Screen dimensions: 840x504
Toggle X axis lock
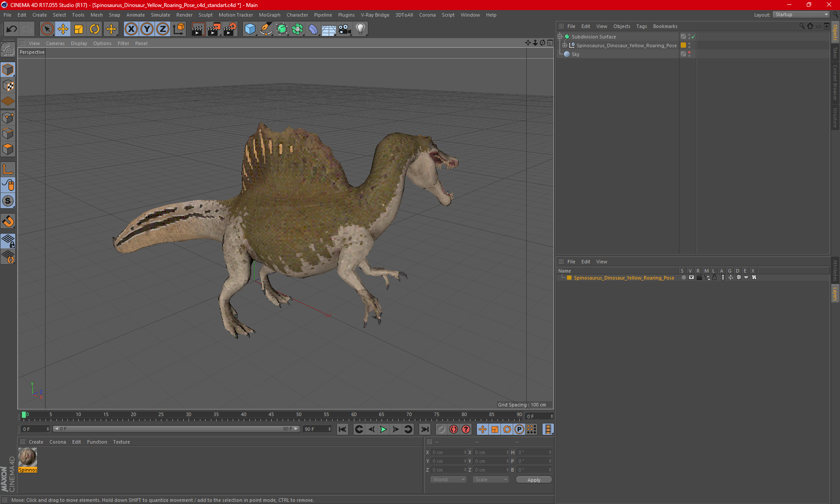tap(131, 29)
